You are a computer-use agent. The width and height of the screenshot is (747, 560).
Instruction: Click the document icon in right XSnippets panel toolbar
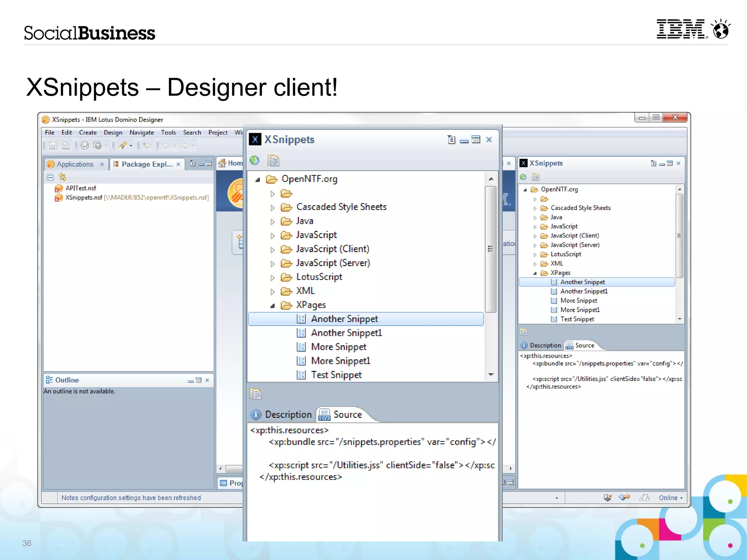(x=535, y=177)
